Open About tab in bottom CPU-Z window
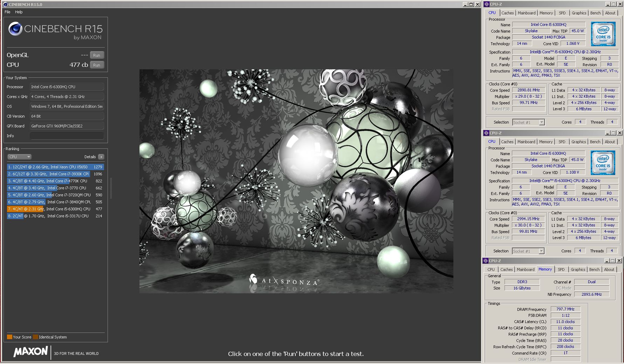Screen dimensions: 624x364 609,269
